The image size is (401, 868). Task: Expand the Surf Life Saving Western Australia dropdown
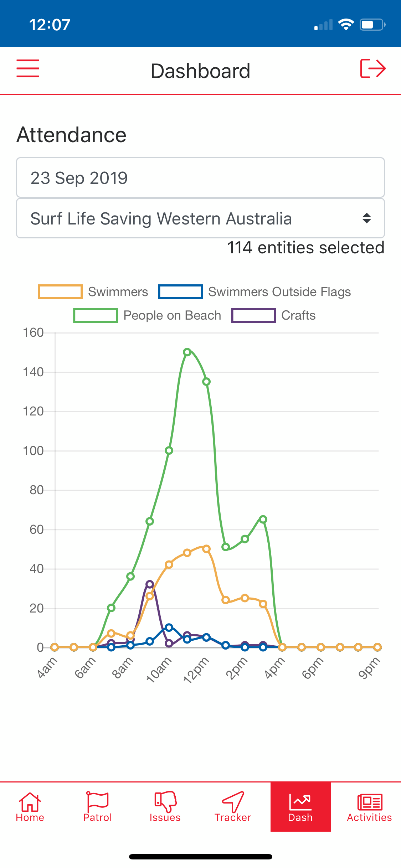tap(200, 218)
